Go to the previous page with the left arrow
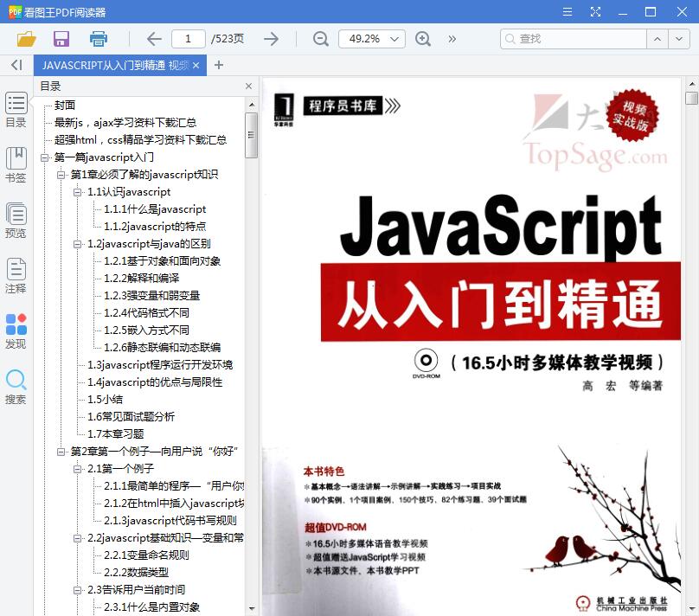Image resolution: width=699 pixels, height=616 pixels. point(154,39)
